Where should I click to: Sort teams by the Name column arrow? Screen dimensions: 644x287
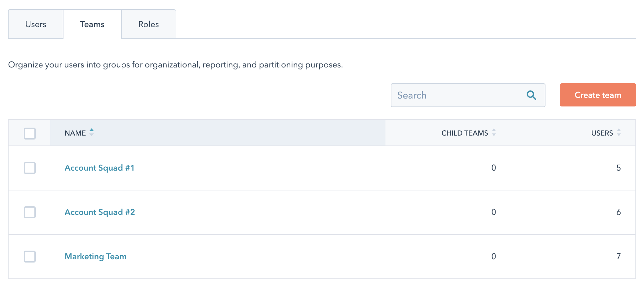(92, 133)
